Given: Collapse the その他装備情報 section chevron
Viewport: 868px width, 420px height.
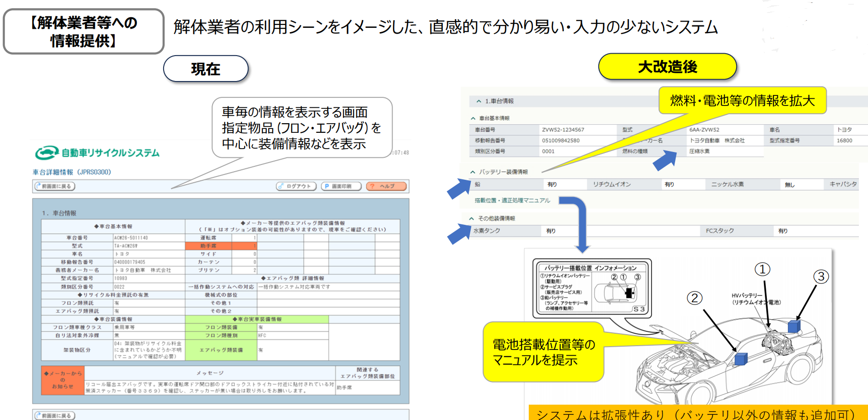Looking at the screenshot, I should pyautogui.click(x=472, y=218).
